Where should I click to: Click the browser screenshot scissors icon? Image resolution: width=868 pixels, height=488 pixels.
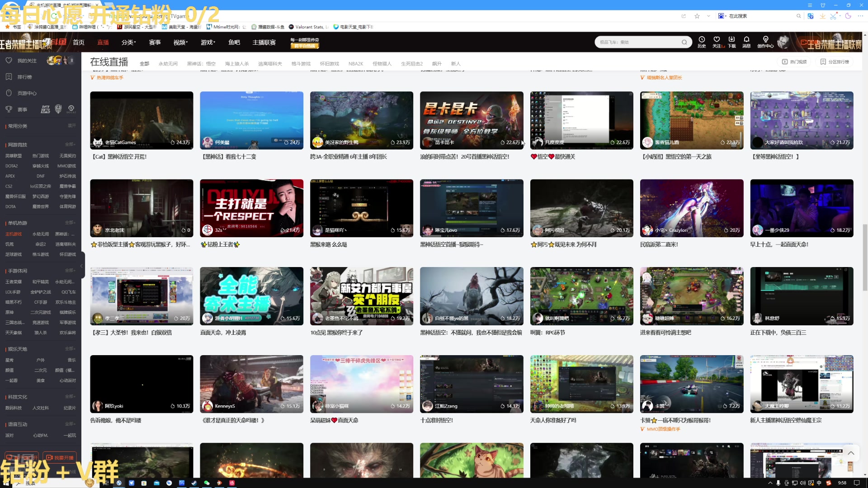pos(834,16)
